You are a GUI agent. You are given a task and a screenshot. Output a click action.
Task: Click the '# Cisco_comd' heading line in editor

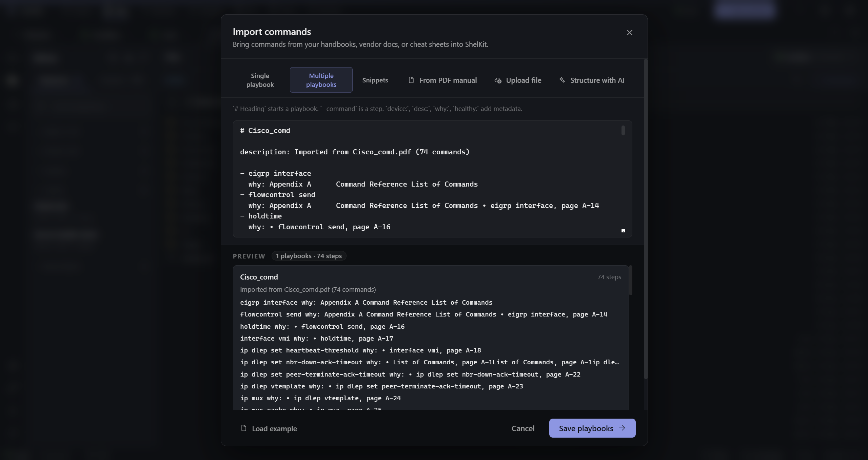pyautogui.click(x=265, y=131)
